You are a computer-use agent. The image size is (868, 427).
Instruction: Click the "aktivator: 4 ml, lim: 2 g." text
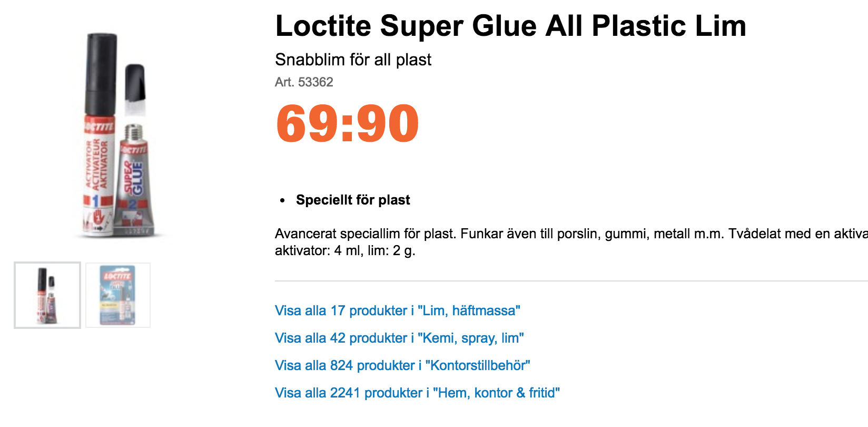(345, 250)
